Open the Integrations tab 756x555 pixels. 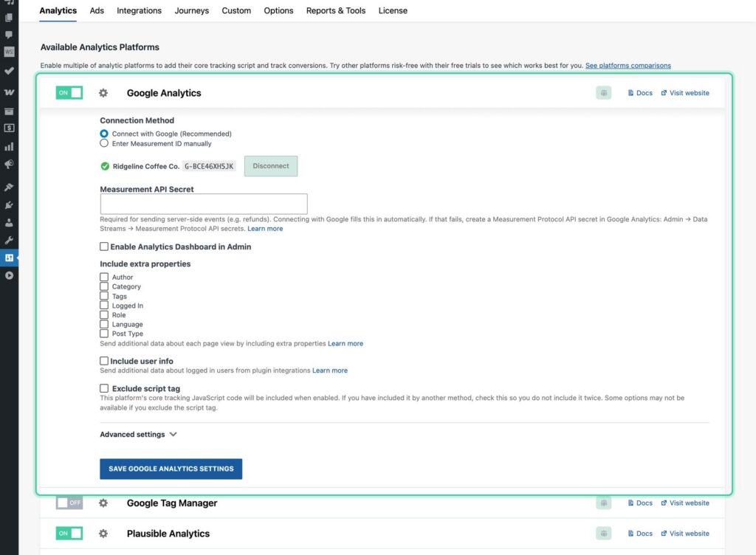coord(139,10)
